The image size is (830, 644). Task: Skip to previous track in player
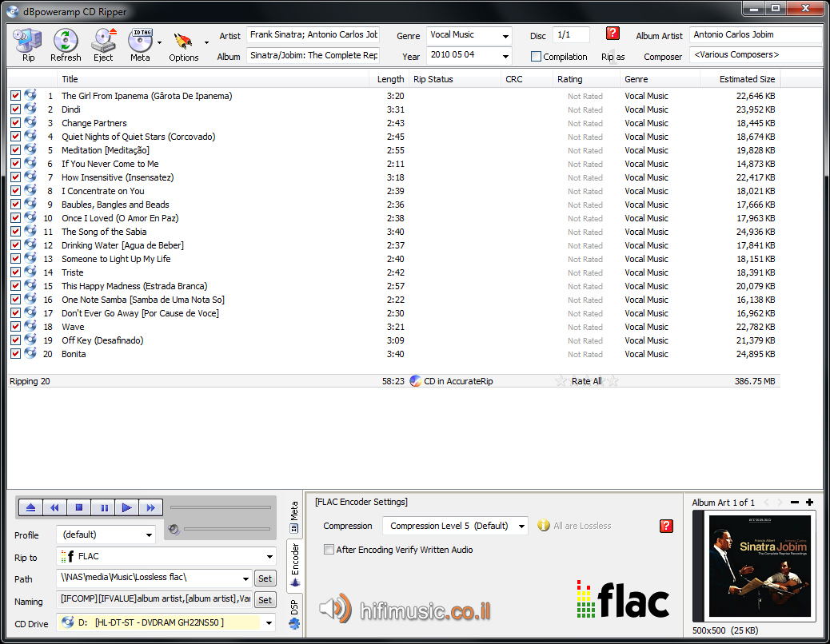point(54,507)
